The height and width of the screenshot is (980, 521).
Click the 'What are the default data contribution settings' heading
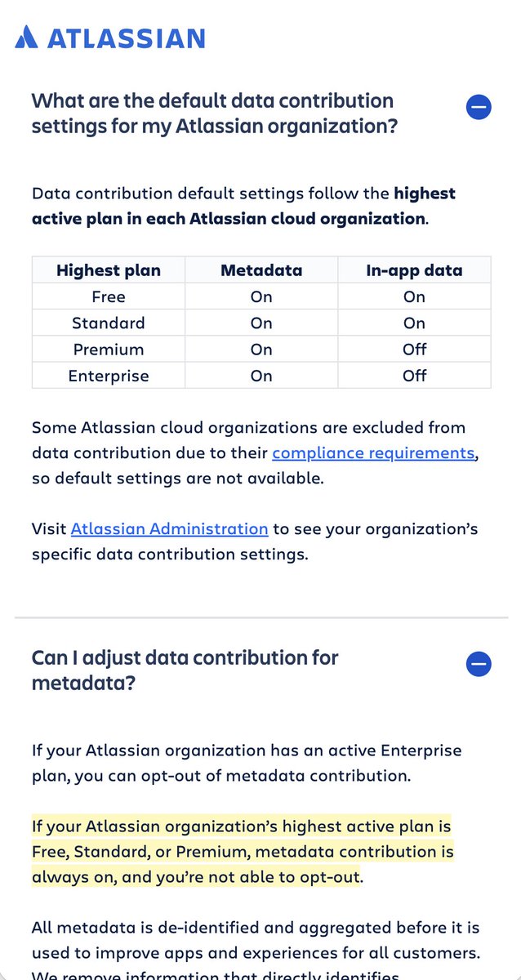[x=215, y=114]
